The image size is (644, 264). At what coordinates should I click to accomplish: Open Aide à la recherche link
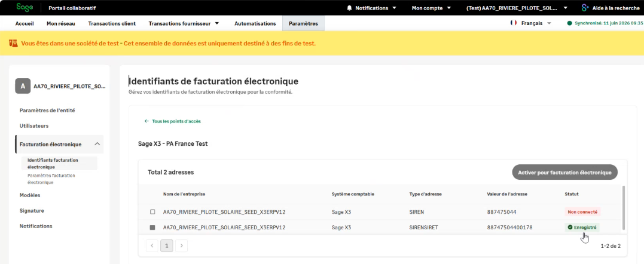(x=616, y=8)
